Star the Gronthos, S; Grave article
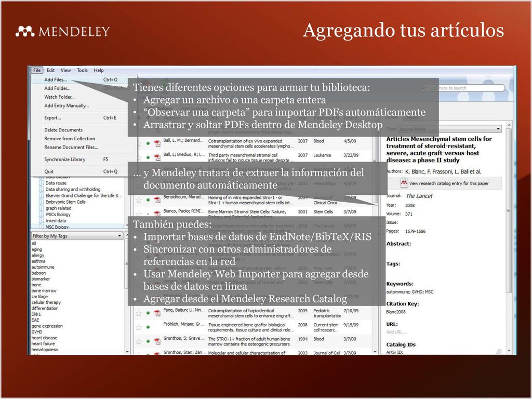Screen dimensions: 532x399 (138, 341)
